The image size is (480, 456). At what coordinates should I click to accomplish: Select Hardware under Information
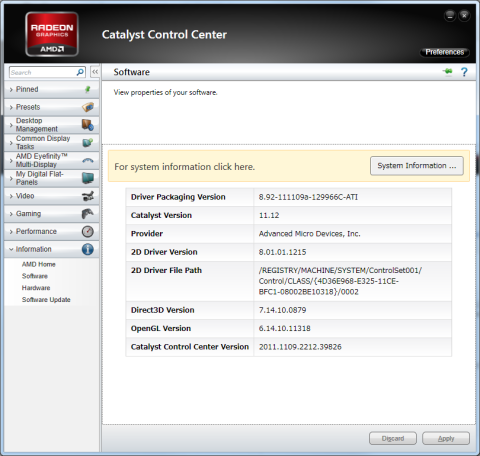click(36, 288)
